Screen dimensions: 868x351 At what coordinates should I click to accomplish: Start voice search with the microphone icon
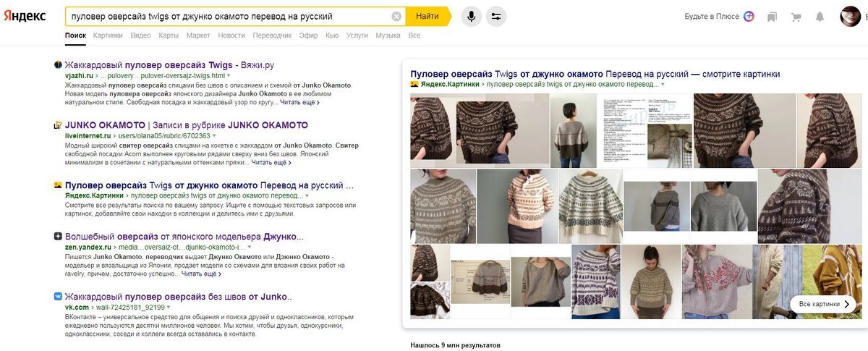click(472, 16)
